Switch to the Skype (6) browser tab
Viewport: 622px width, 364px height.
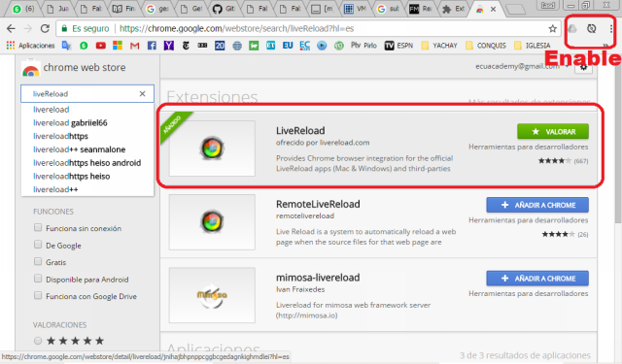point(23,9)
